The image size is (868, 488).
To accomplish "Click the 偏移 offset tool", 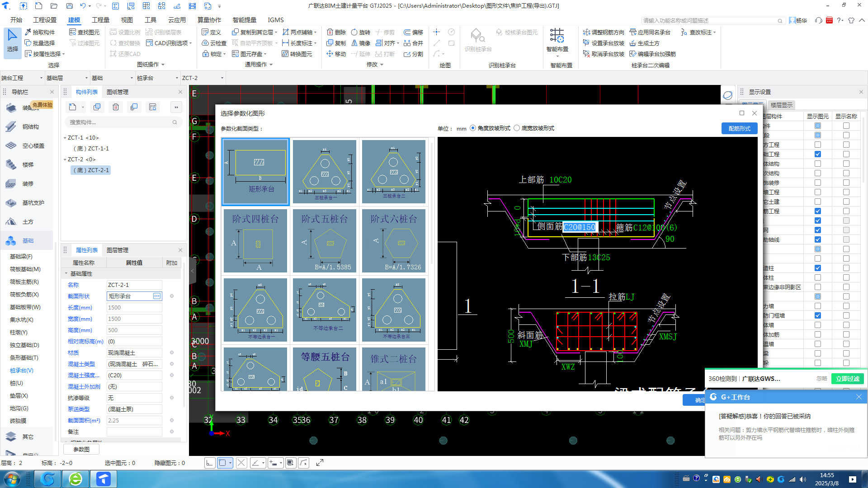I will tap(414, 32).
